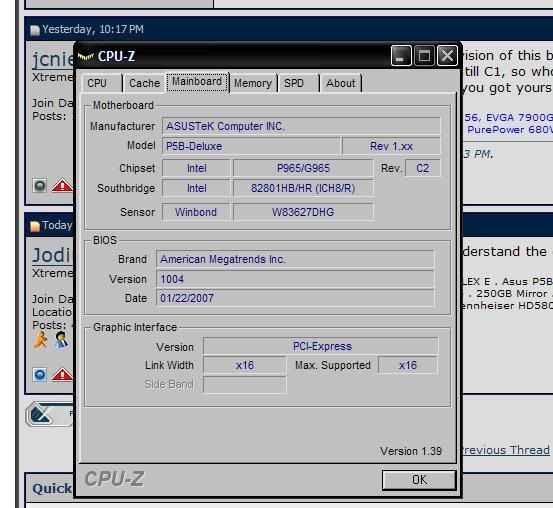Click the Previous Thread link
The height and width of the screenshot is (508, 553).
[506, 450]
